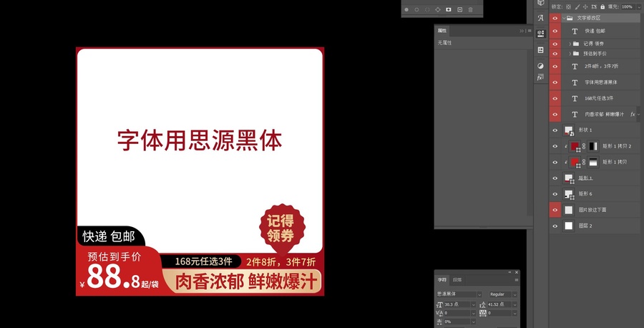
Task: Switch to the 字符 Character tab
Action: point(442,280)
